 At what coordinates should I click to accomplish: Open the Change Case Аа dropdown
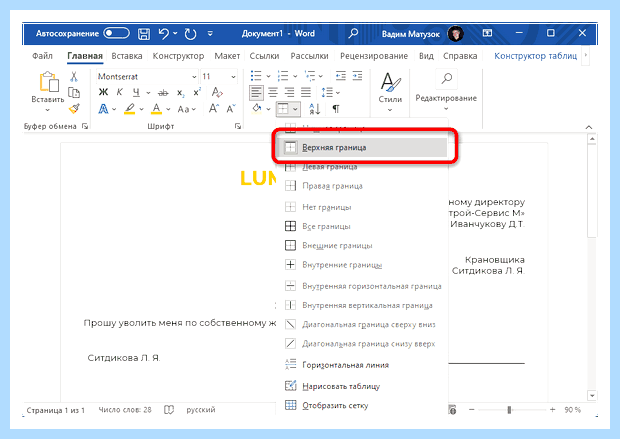pos(187,109)
